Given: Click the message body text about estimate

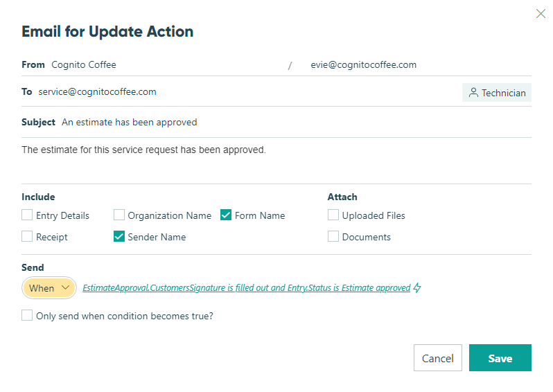Looking at the screenshot, I should [x=143, y=150].
